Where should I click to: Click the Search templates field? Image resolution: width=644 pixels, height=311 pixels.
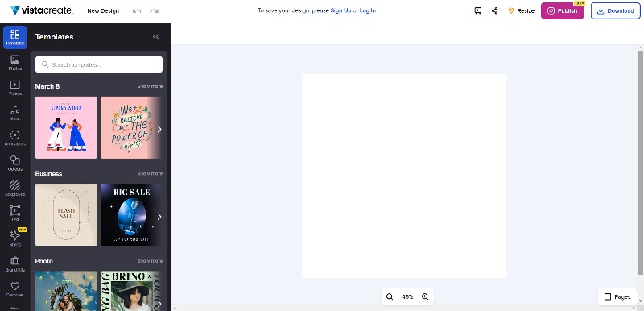(99, 64)
